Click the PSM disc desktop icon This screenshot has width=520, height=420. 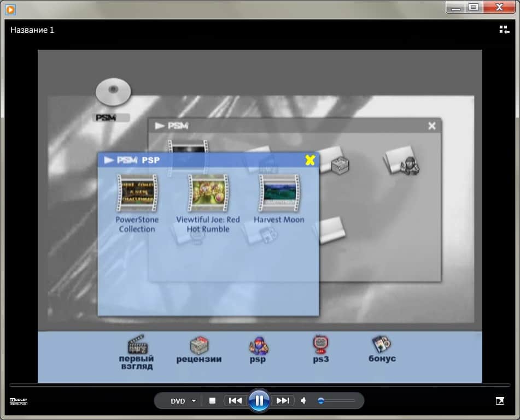pos(113,92)
